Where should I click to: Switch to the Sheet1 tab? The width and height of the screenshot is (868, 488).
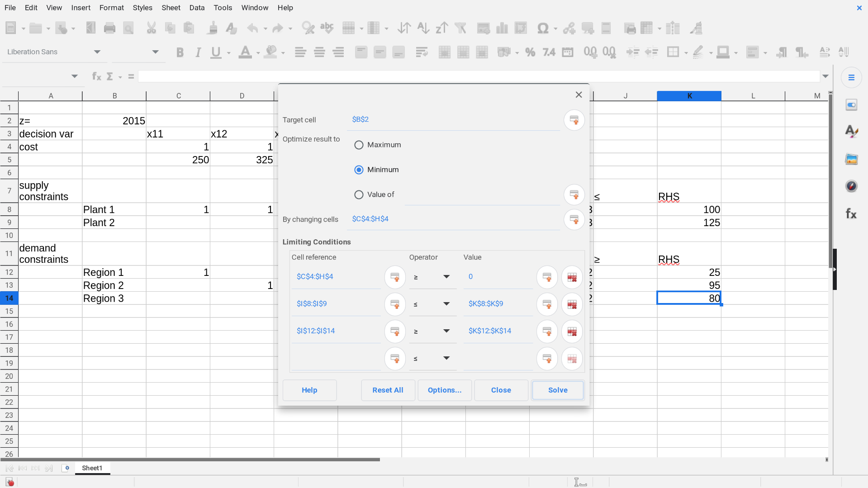[92, 469]
